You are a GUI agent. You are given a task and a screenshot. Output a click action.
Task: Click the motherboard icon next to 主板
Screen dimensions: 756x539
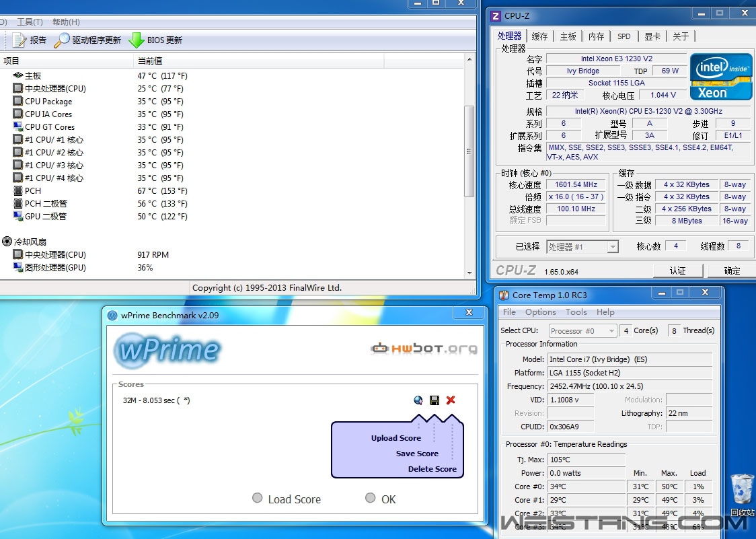click(18, 75)
